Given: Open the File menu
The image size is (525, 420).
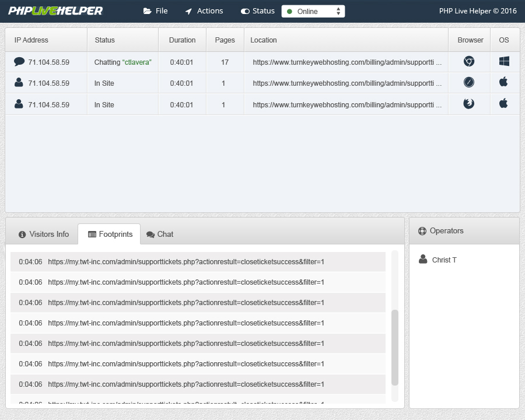Looking at the screenshot, I should point(155,11).
